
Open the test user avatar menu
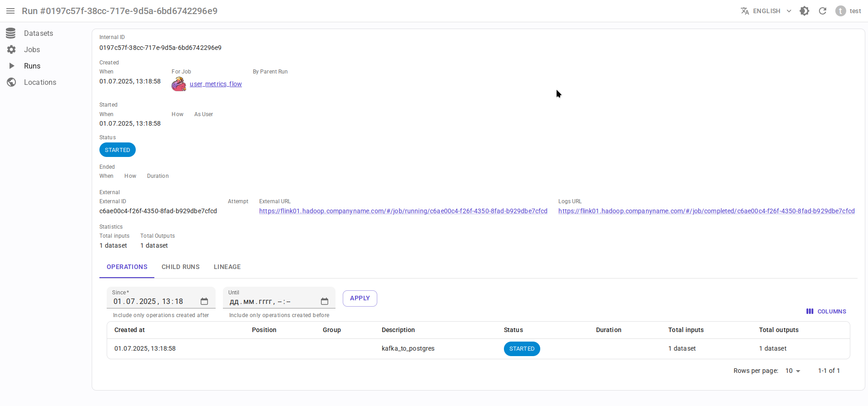point(841,11)
